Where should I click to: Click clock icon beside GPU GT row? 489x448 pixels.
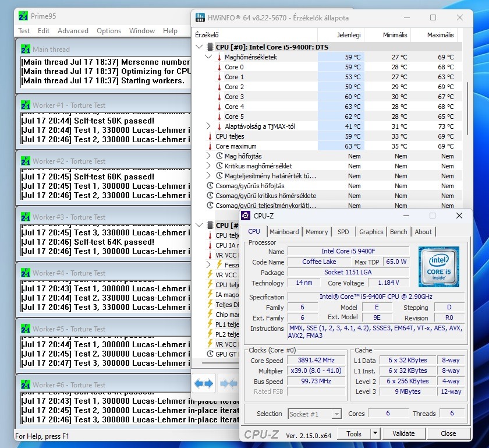click(210, 354)
